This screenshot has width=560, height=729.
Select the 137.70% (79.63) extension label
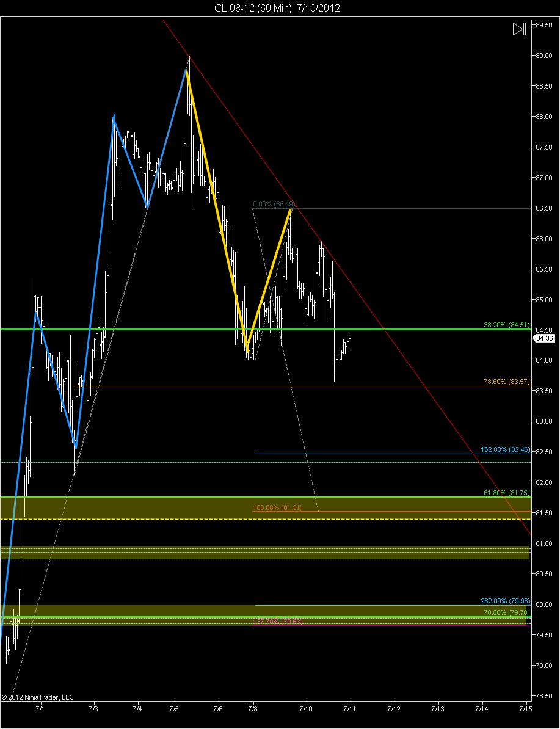pyautogui.click(x=278, y=621)
